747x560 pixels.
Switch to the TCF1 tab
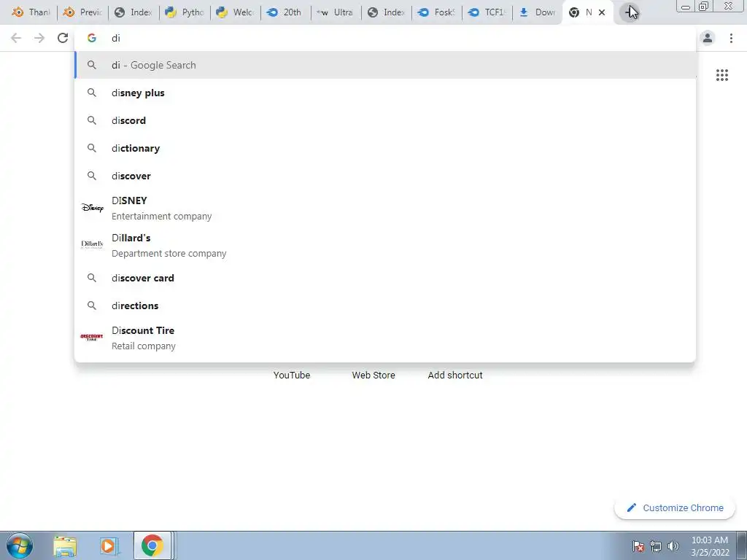point(487,12)
